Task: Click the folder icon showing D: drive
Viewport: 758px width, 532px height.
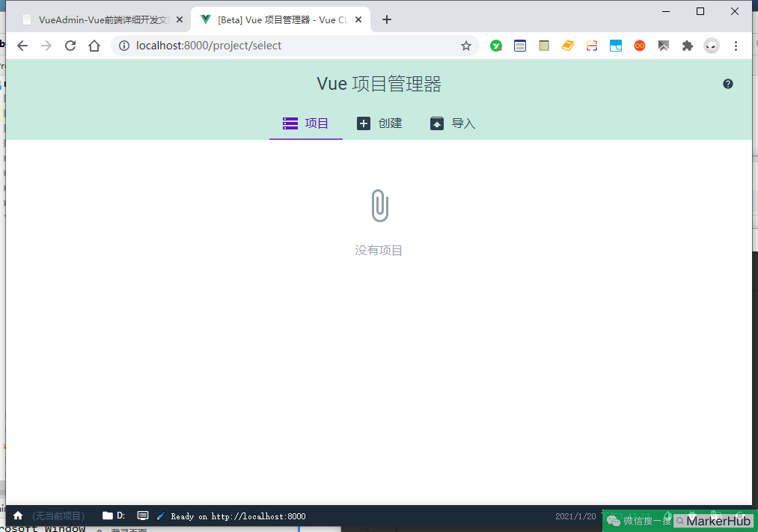Action: tap(114, 516)
